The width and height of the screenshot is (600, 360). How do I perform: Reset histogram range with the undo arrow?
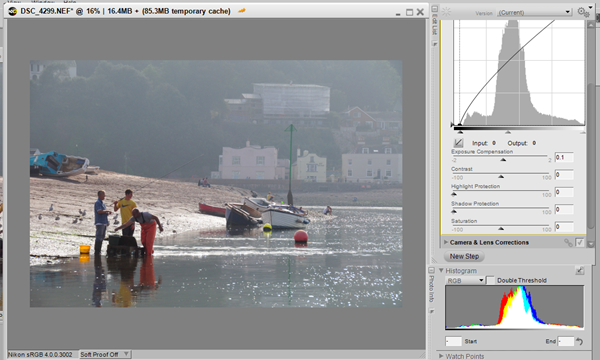[x=579, y=341]
